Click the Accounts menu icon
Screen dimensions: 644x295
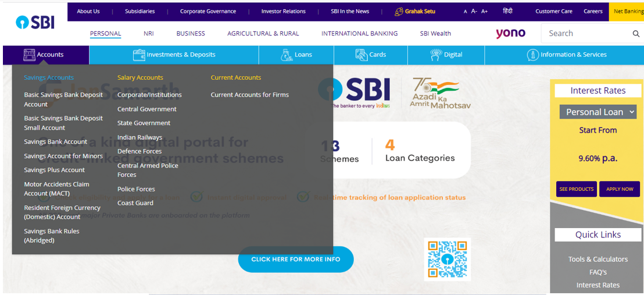point(29,55)
